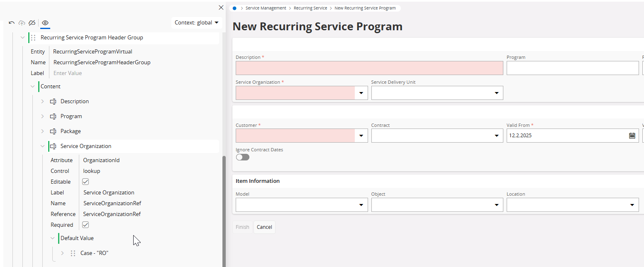This screenshot has height=267, width=644.
Task: Click the Finish button
Action: click(242, 227)
